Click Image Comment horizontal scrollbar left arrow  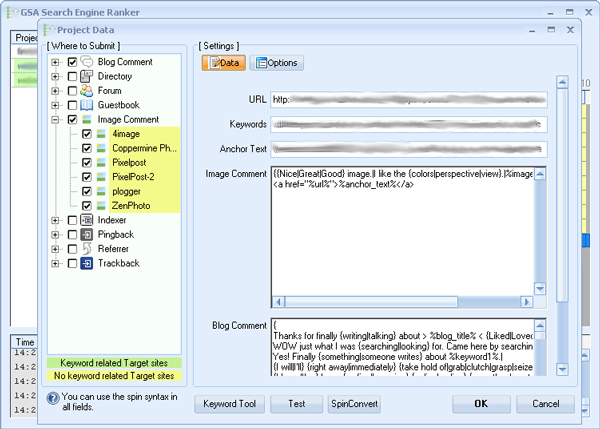click(x=279, y=302)
